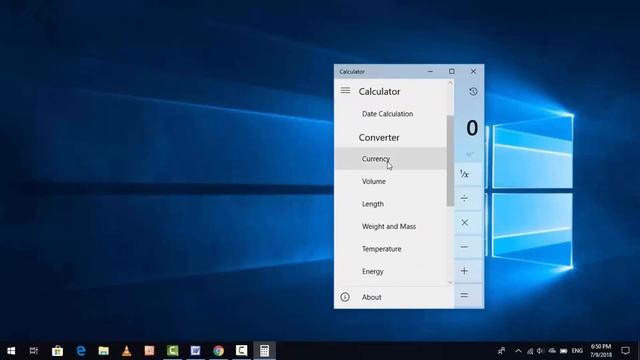Open Microsoft Store from the taskbar
The width and height of the screenshot is (640, 360).
[x=58, y=351]
